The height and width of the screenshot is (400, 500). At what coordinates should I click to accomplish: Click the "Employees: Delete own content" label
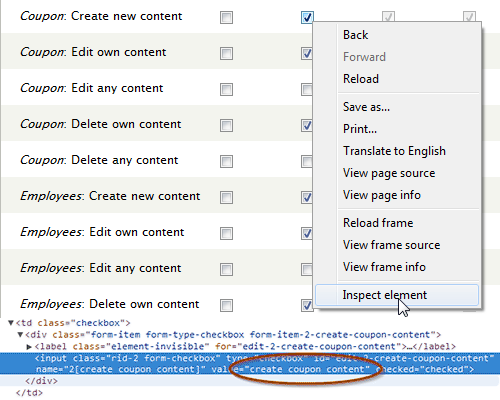[110, 304]
